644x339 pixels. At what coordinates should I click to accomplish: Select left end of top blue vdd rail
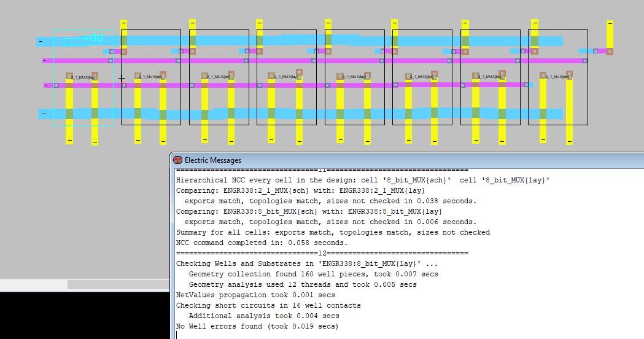[42, 42]
